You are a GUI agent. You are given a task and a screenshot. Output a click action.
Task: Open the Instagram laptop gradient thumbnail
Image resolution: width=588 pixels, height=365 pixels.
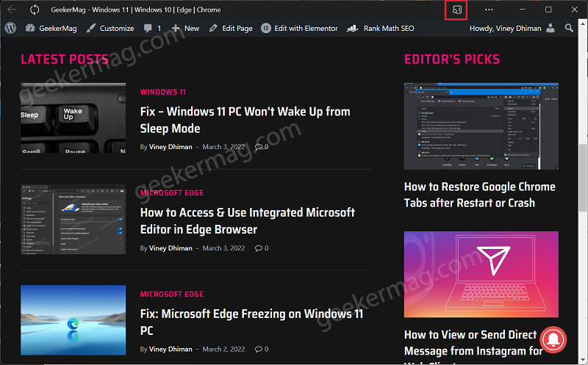tap(481, 275)
